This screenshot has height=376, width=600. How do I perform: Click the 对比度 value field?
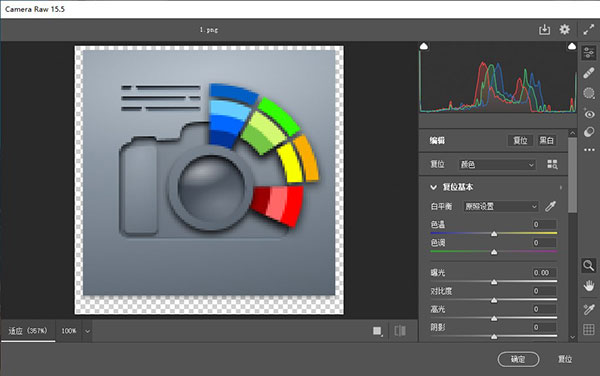point(545,291)
